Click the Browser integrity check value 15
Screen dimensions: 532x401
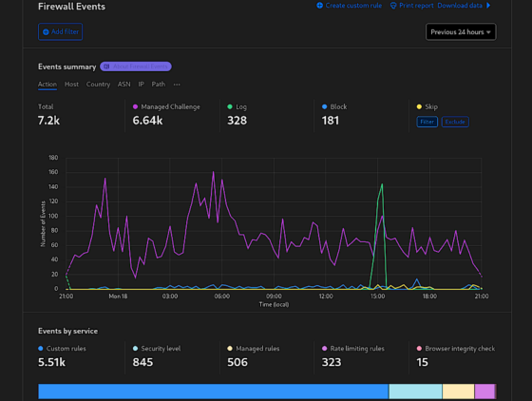[423, 362]
